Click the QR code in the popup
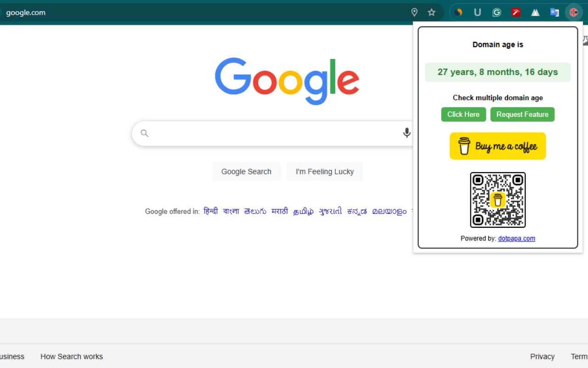 tap(498, 200)
